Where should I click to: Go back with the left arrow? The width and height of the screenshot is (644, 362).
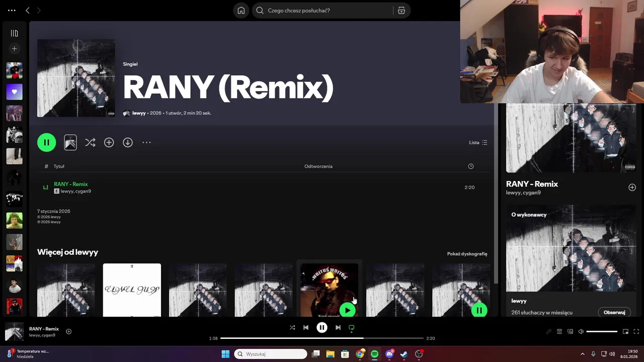click(x=28, y=11)
